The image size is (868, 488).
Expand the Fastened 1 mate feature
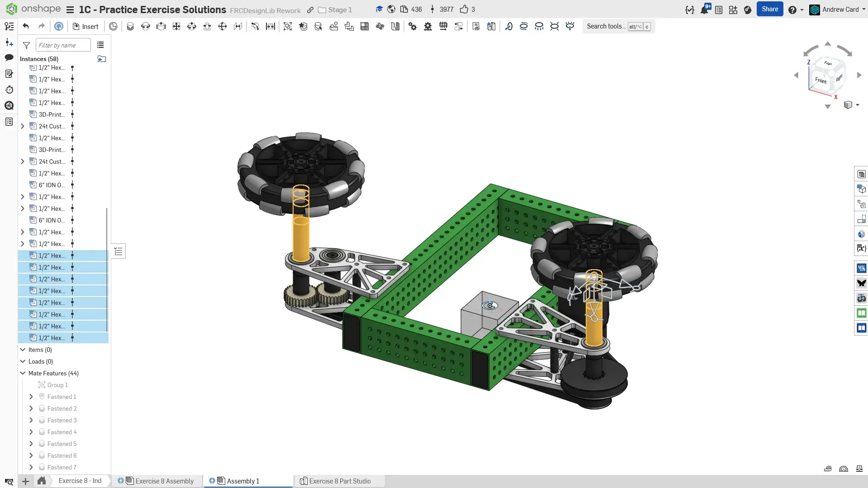pyautogui.click(x=31, y=397)
